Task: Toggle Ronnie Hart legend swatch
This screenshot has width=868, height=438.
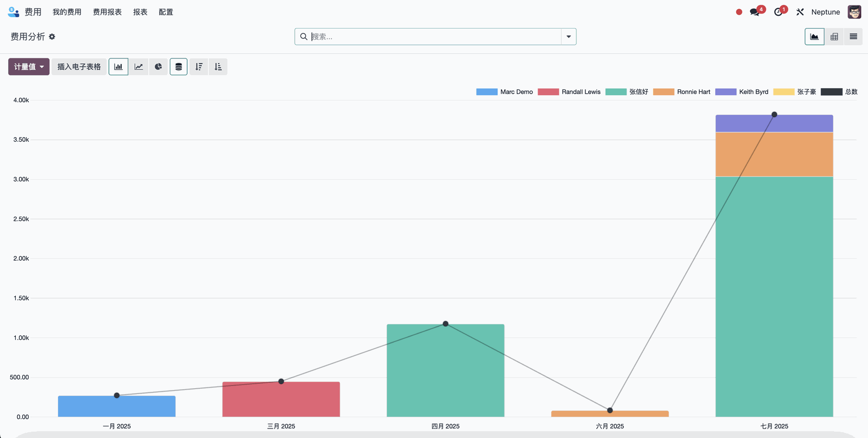Action: point(664,92)
